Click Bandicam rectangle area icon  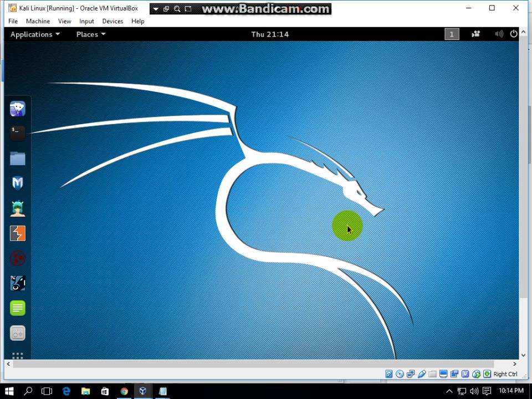pos(188,9)
